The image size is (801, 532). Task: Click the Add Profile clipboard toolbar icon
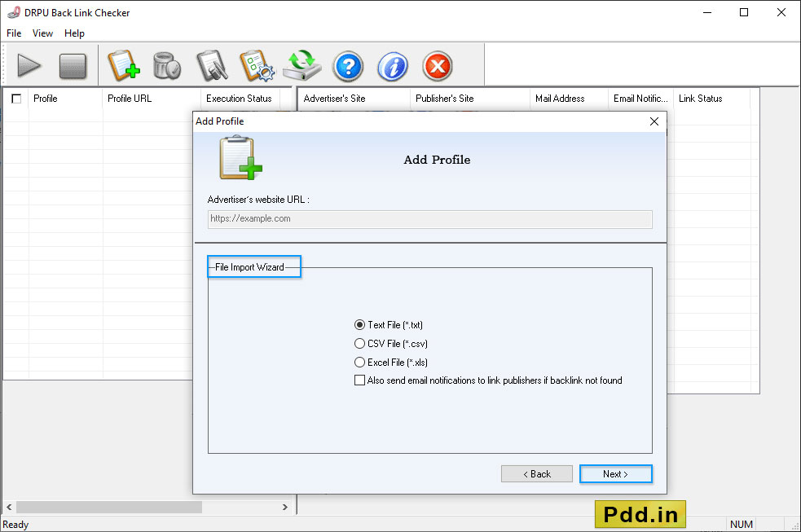coord(124,65)
